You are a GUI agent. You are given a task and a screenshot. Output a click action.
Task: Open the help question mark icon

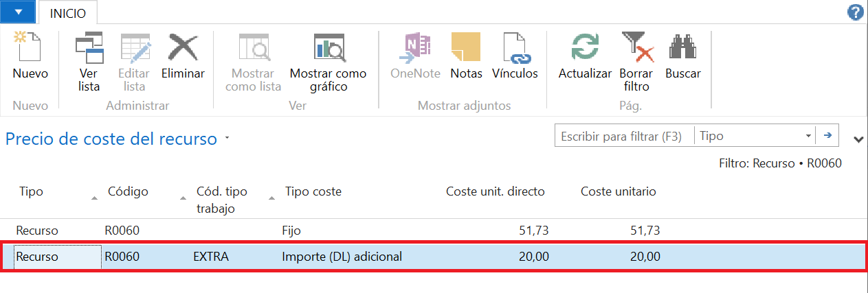pos(856,12)
